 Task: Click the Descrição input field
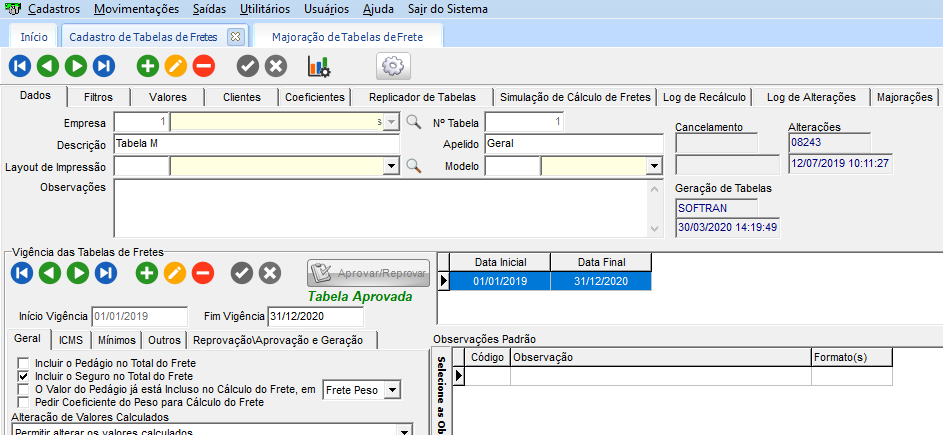point(257,144)
